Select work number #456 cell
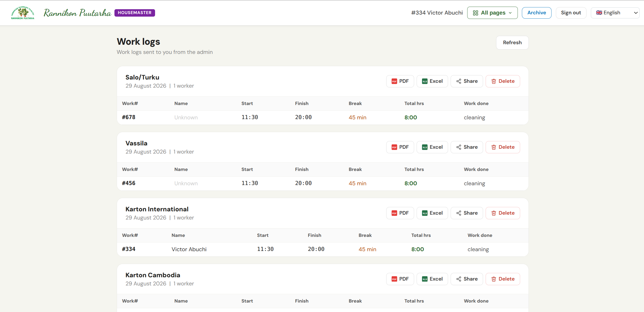 click(128, 183)
